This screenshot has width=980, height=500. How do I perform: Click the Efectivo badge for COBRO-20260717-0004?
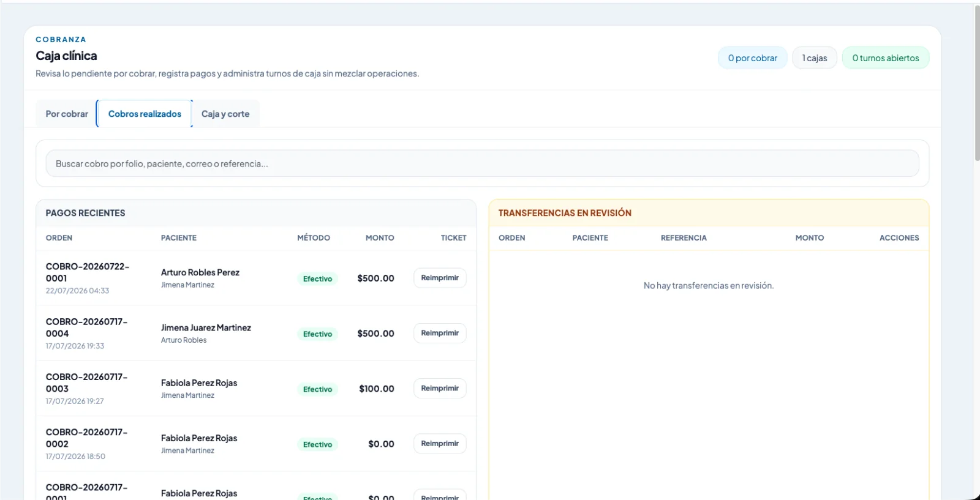click(317, 334)
